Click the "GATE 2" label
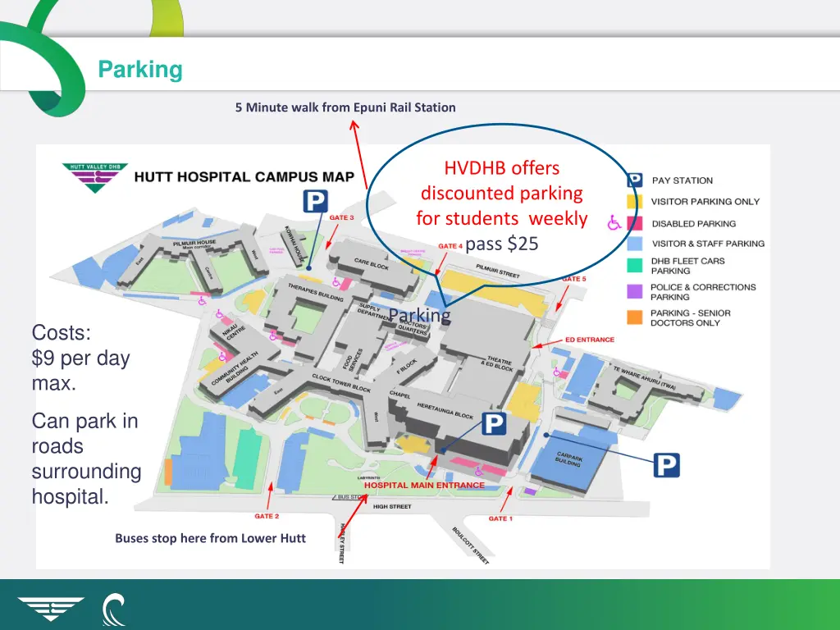This screenshot has height=630, width=840. pyautogui.click(x=267, y=516)
